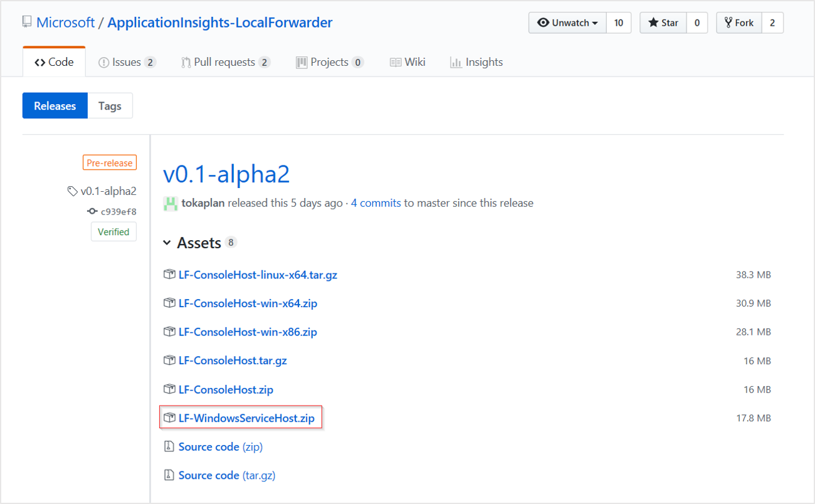Open the Wiki tab
The width and height of the screenshot is (815, 504).
[x=407, y=62]
